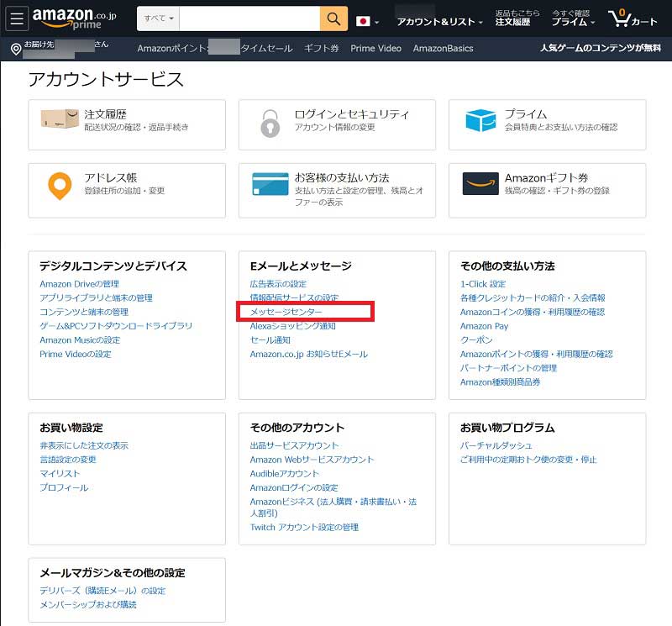The image size is (672, 626).
Task: Open 1-Click 設定 link
Action: 483,284
